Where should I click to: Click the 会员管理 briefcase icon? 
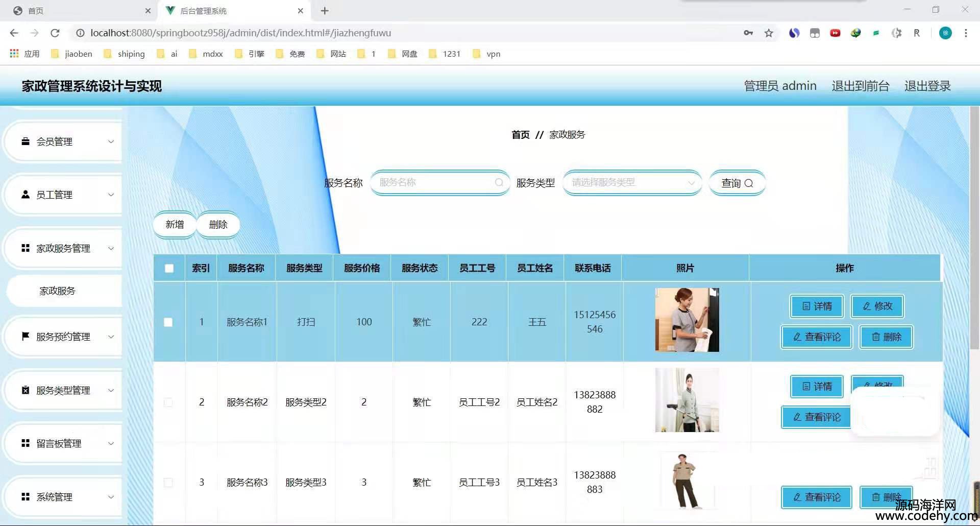[26, 141]
